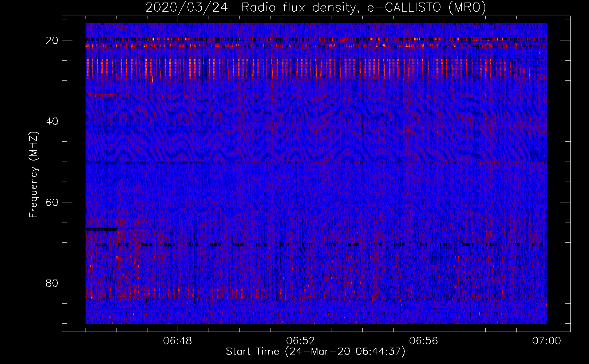Click the 40 MHz frequency tick label
Screen dimensions: 589x364
[52, 121]
